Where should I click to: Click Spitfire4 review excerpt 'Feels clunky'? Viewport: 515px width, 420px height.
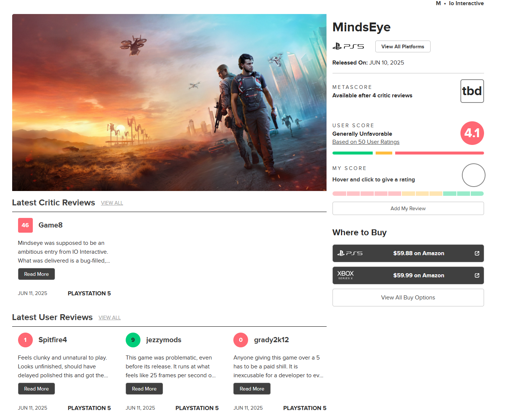click(x=63, y=367)
